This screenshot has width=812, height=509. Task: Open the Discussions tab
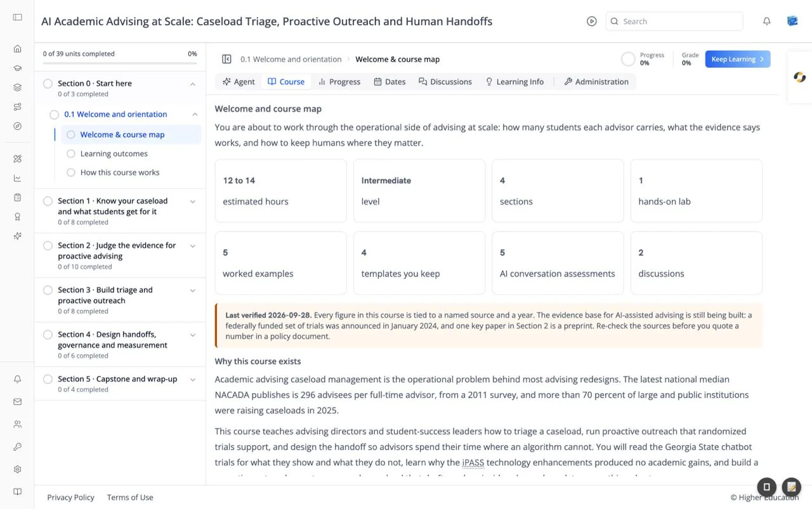(x=445, y=82)
